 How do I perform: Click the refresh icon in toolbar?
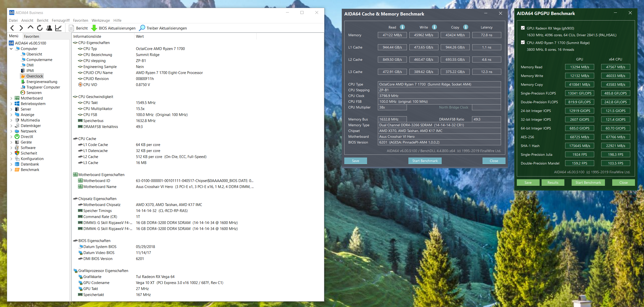(x=40, y=28)
